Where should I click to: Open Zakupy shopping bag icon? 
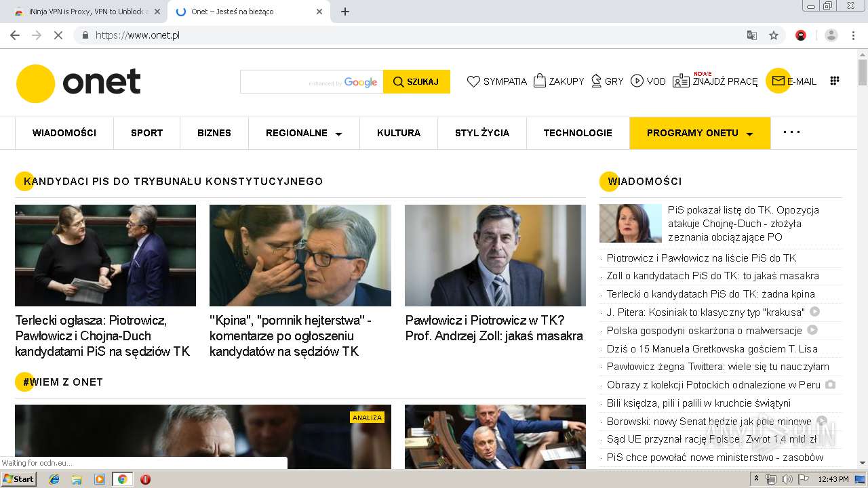point(540,81)
